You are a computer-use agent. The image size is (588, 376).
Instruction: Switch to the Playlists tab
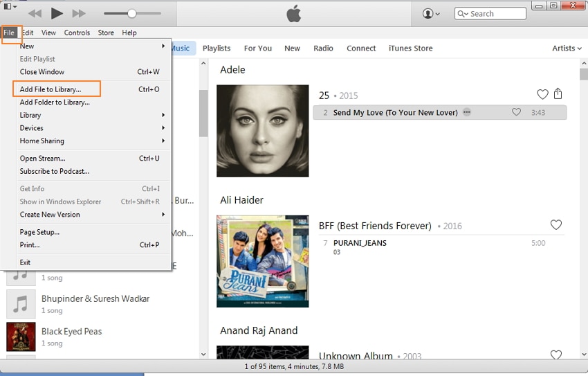(x=217, y=48)
